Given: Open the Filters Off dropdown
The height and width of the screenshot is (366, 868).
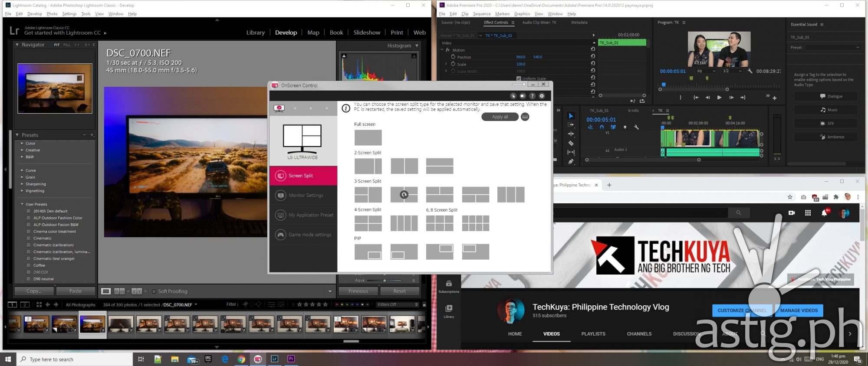Looking at the screenshot, I should point(398,304).
